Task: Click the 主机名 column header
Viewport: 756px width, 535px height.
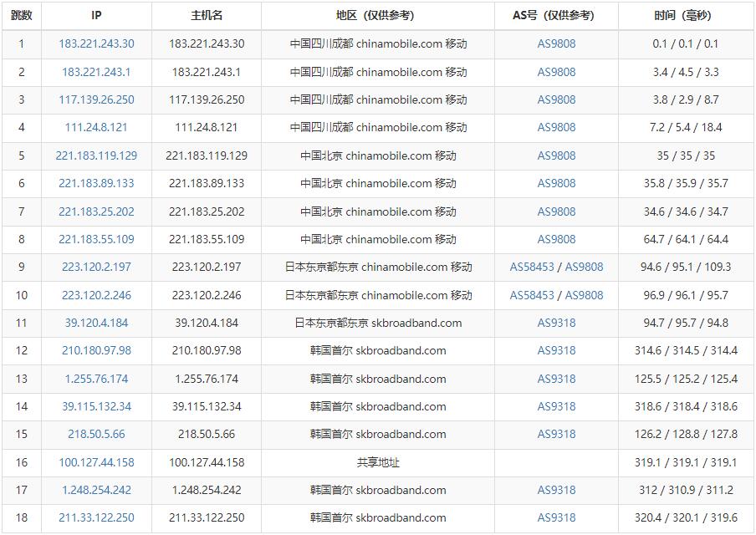Action: pos(207,16)
